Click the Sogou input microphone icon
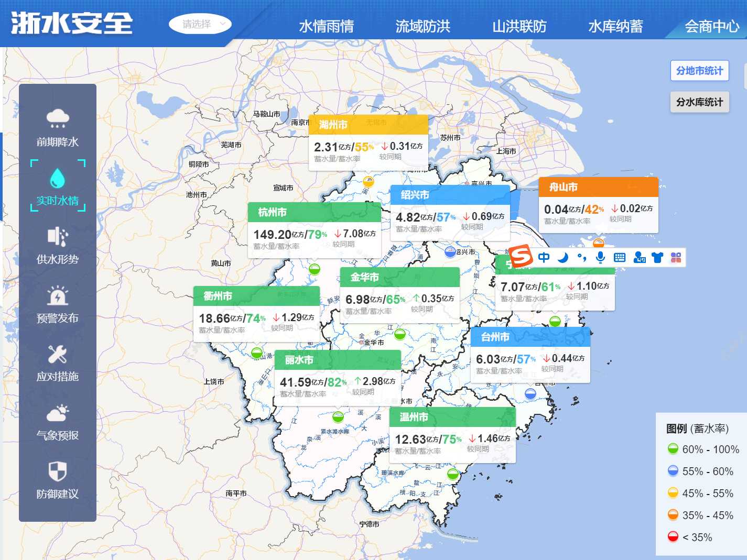 click(x=601, y=257)
